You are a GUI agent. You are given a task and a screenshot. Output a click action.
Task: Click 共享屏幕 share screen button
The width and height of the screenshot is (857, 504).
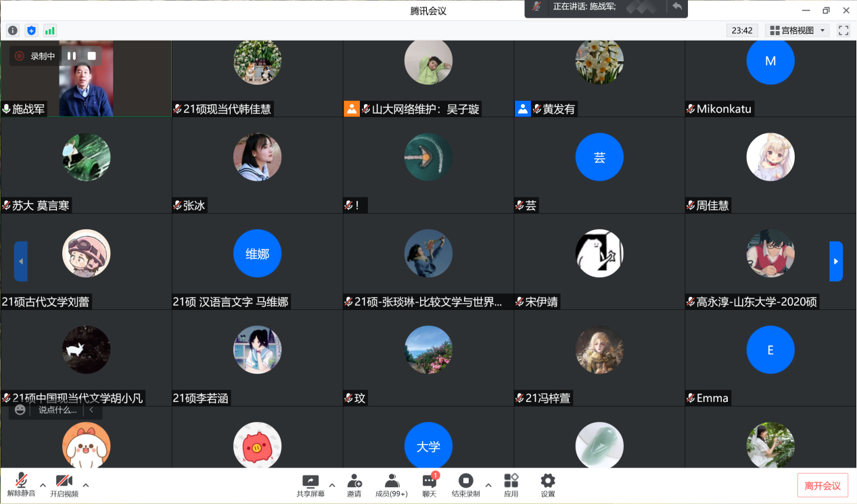(x=310, y=485)
